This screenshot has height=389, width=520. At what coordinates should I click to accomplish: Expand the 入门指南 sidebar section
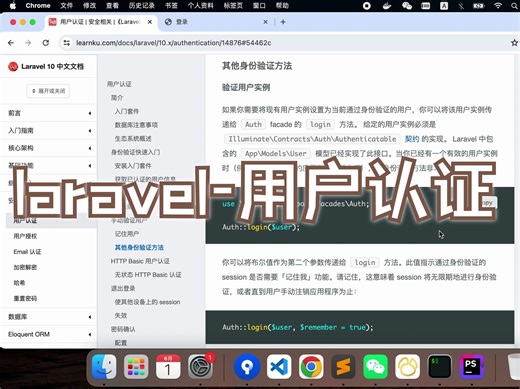49,130
